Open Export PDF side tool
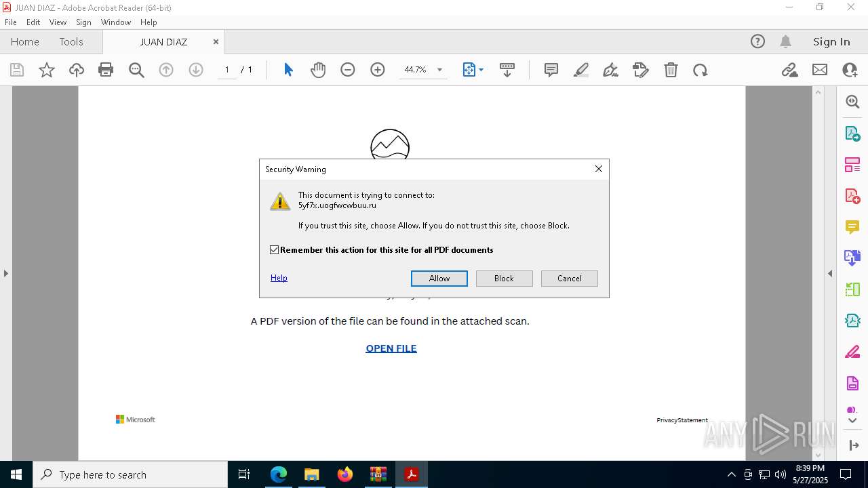Viewport: 868px width, 488px height. [x=852, y=134]
